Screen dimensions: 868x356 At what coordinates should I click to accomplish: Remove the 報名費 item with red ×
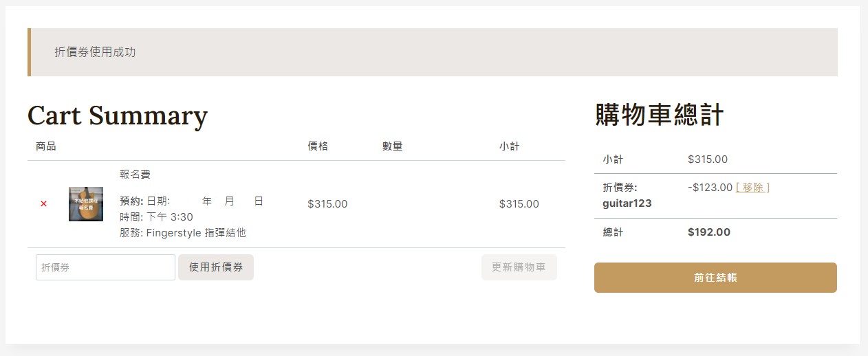43,204
